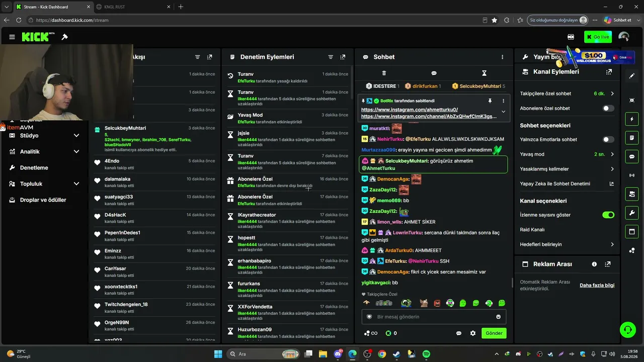The image size is (644, 362).
Task: Open the Daha fazla bilgi link
Action: (597, 285)
